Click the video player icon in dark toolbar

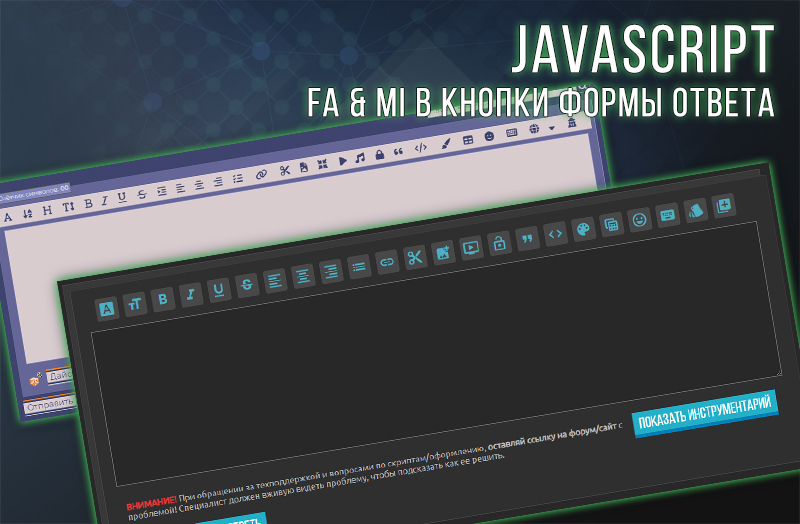(x=471, y=248)
